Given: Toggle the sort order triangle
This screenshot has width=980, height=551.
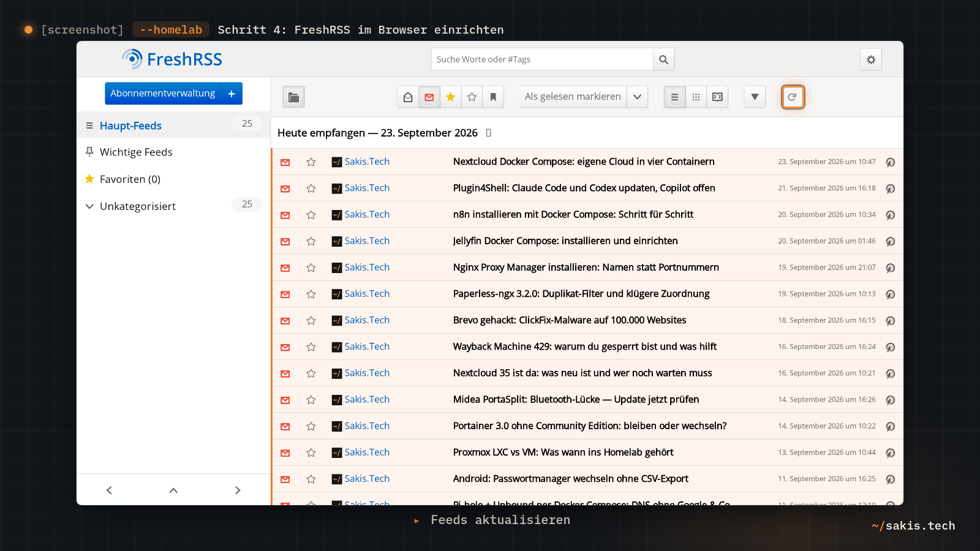Looking at the screenshot, I should pos(755,97).
